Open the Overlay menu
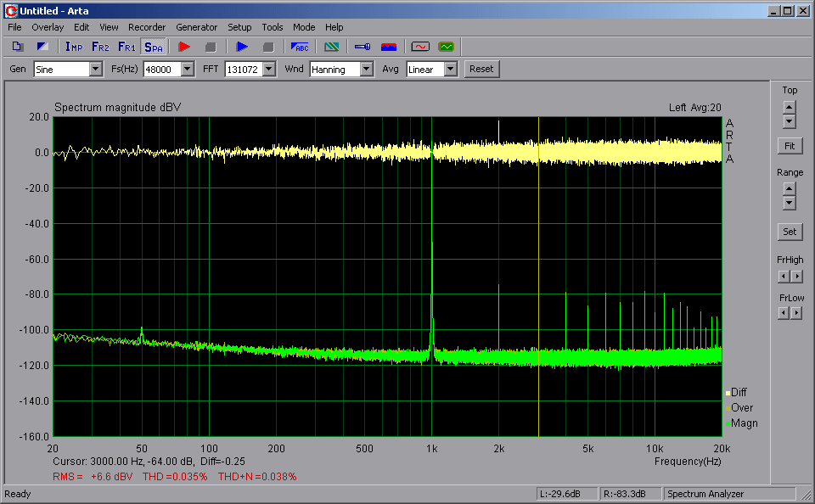 [48, 27]
